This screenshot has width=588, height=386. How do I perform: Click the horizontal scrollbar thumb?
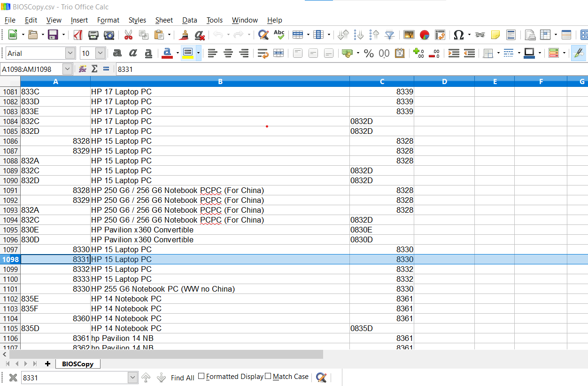(166, 354)
